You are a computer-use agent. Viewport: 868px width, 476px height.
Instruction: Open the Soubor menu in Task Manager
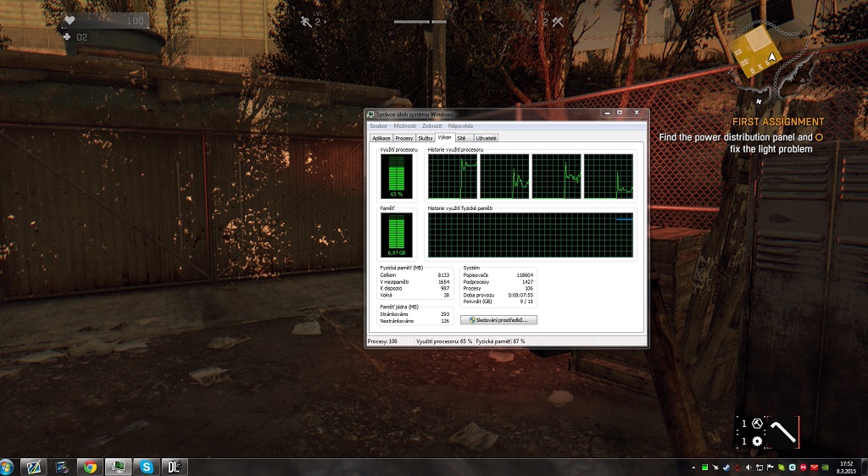click(x=379, y=126)
